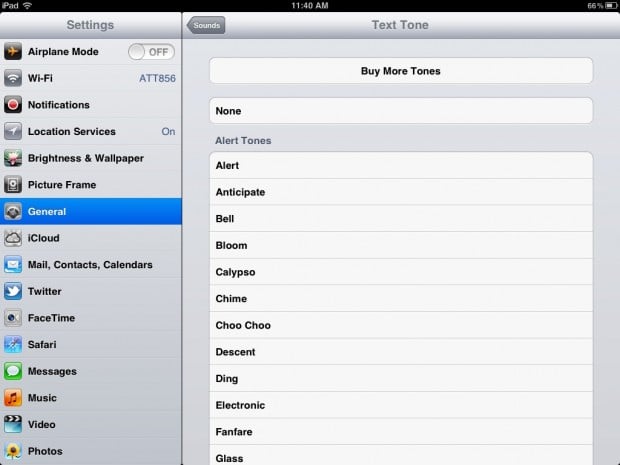The height and width of the screenshot is (465, 620).
Task: Tap the Airplane Mode airplane icon
Action: coord(13,52)
